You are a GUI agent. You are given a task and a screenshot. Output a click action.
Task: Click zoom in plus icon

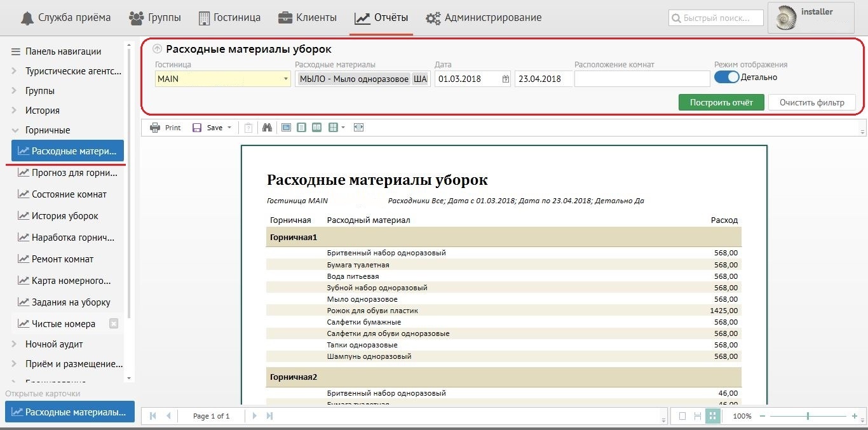[855, 416]
